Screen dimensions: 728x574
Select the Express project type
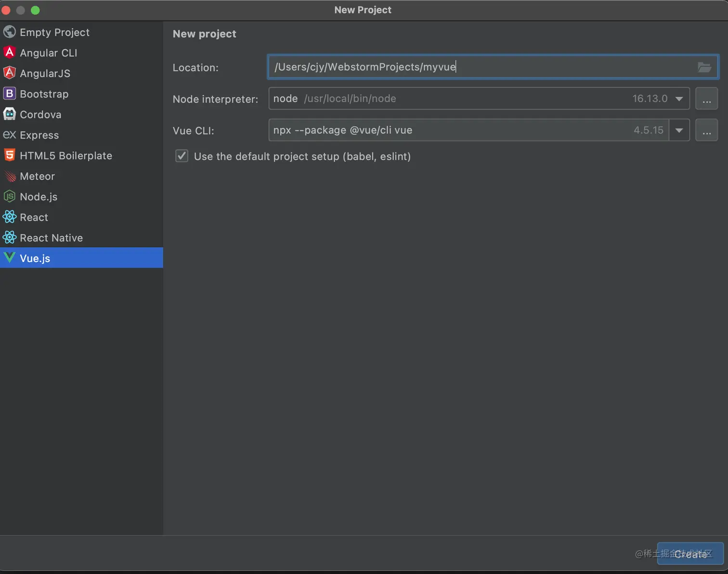(39, 135)
